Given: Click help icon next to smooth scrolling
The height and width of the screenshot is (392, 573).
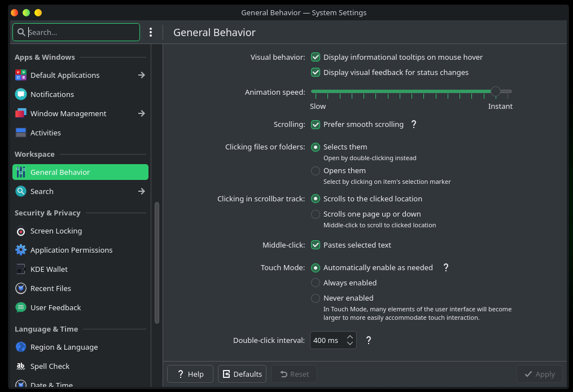Looking at the screenshot, I should click(414, 125).
